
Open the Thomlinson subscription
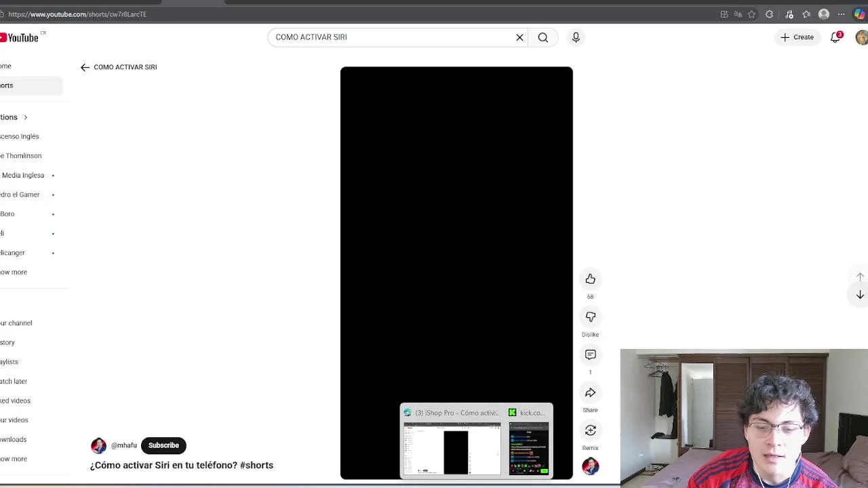(21, 156)
